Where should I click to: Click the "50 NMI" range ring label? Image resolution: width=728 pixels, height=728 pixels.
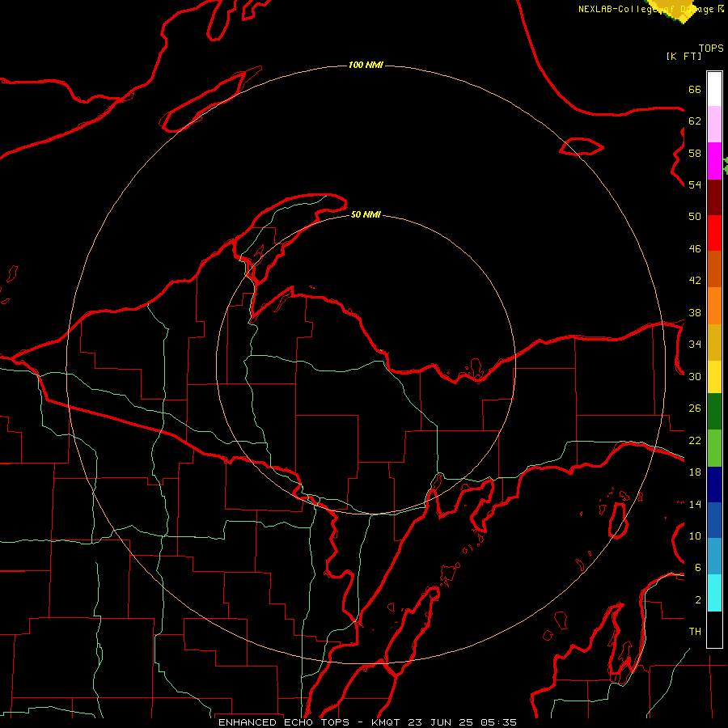point(366,214)
